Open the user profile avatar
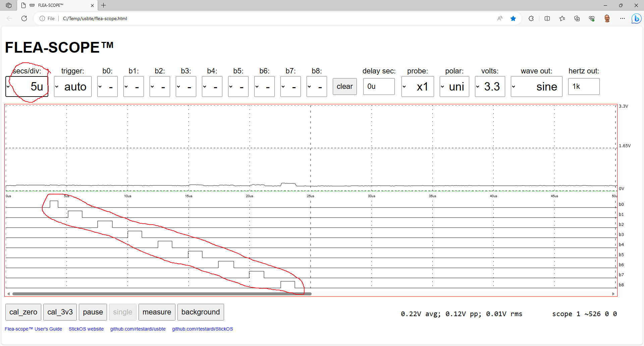This screenshot has width=644, height=346. [x=607, y=18]
